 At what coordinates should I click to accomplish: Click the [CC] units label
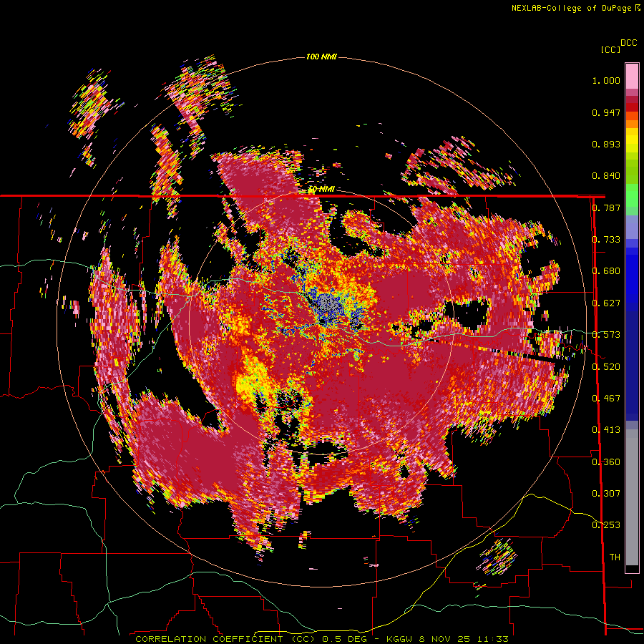pos(610,49)
